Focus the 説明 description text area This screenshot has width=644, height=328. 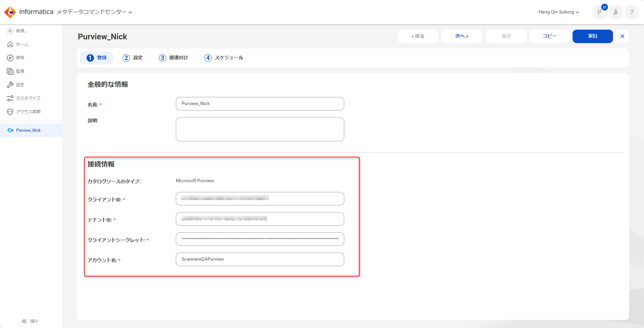tap(260, 129)
